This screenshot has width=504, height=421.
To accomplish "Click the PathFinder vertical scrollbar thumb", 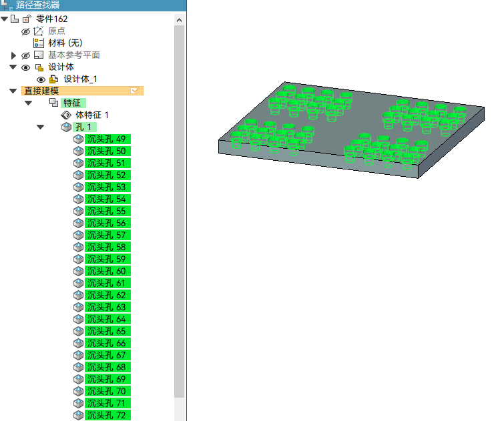I will (x=180, y=212).
